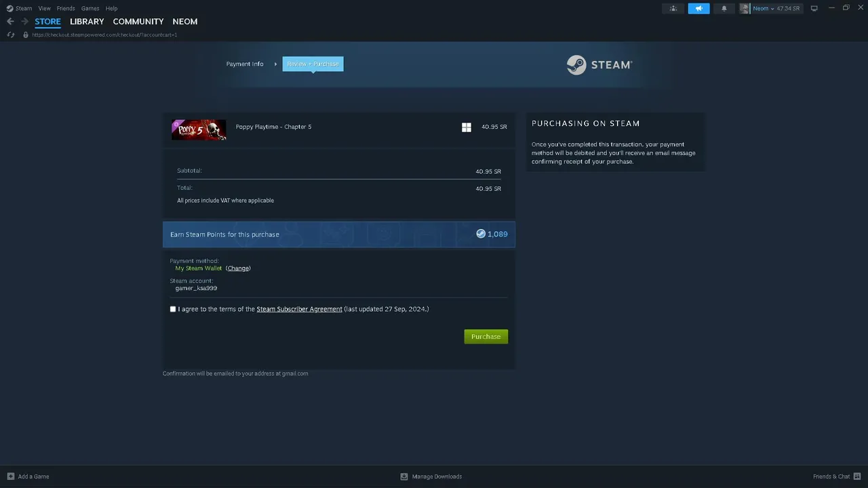Open the View menu
The width and height of the screenshot is (868, 488).
click(x=45, y=8)
